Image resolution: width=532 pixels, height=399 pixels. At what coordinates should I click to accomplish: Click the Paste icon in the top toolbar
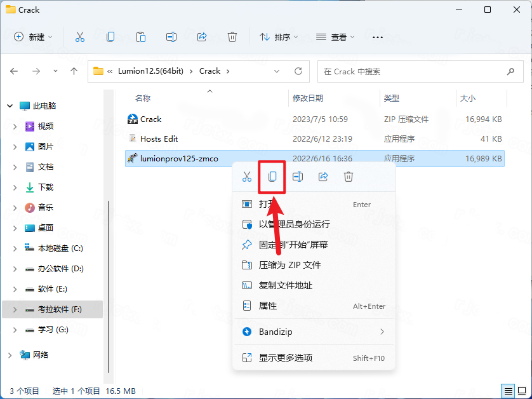pyautogui.click(x=141, y=37)
